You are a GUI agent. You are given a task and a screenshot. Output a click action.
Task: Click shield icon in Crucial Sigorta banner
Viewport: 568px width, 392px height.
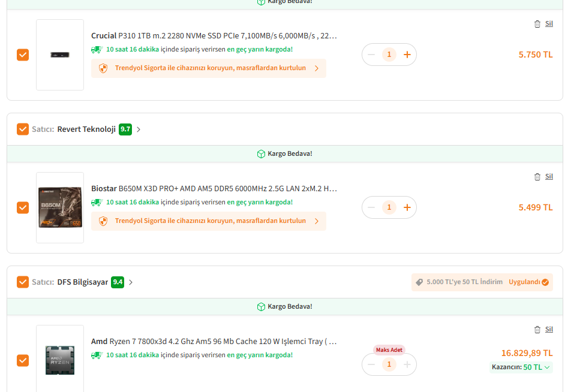(x=103, y=68)
